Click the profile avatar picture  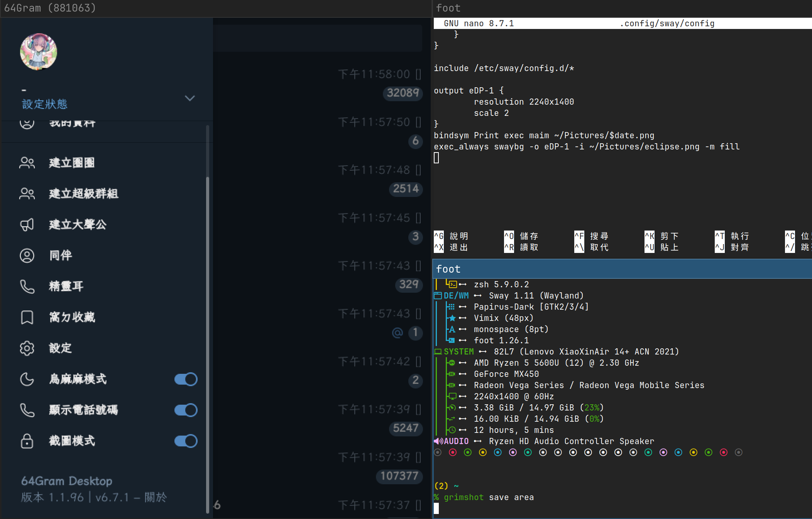tap(39, 52)
